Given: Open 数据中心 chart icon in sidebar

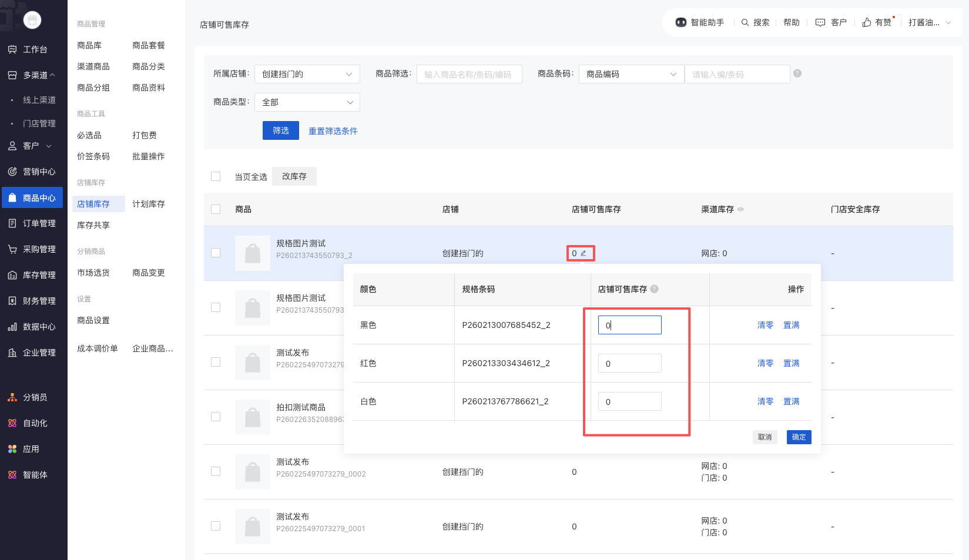Looking at the screenshot, I should point(12,327).
